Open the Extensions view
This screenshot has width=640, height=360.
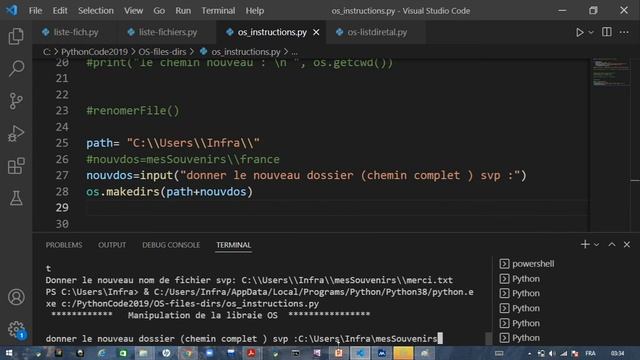coord(16,166)
